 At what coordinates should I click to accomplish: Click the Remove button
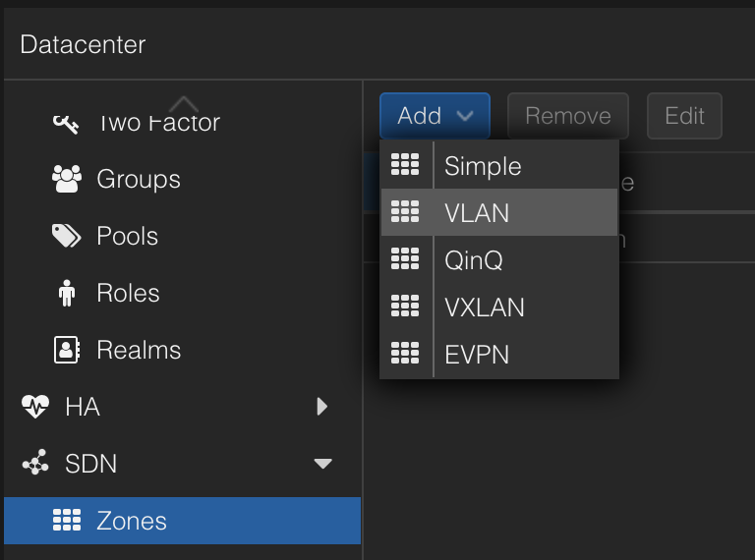(568, 116)
